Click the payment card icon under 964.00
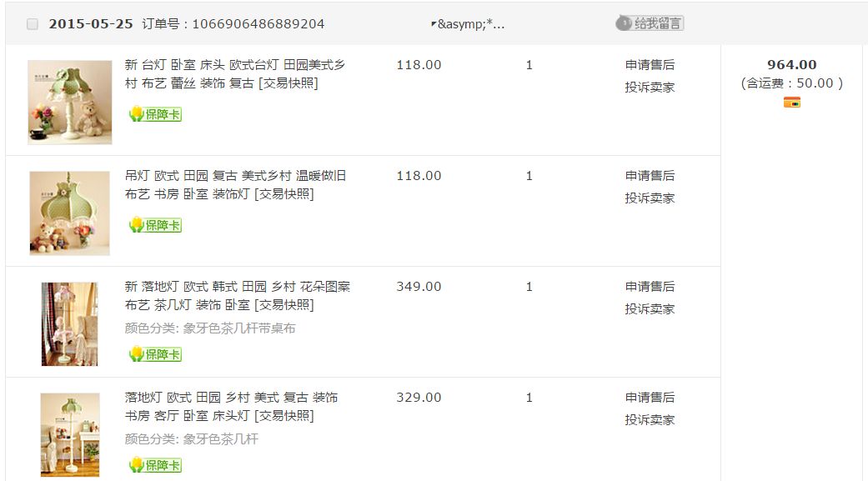 coord(791,102)
